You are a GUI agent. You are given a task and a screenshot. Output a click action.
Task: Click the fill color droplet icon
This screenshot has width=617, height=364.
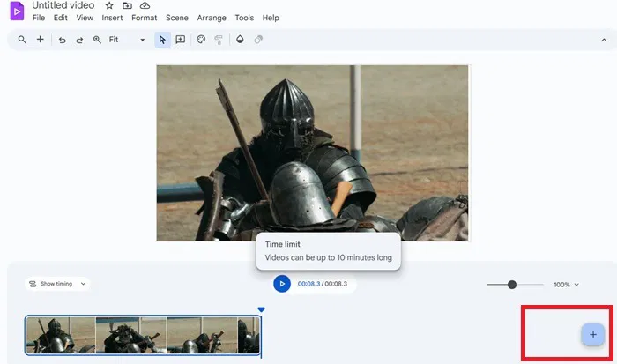point(241,40)
